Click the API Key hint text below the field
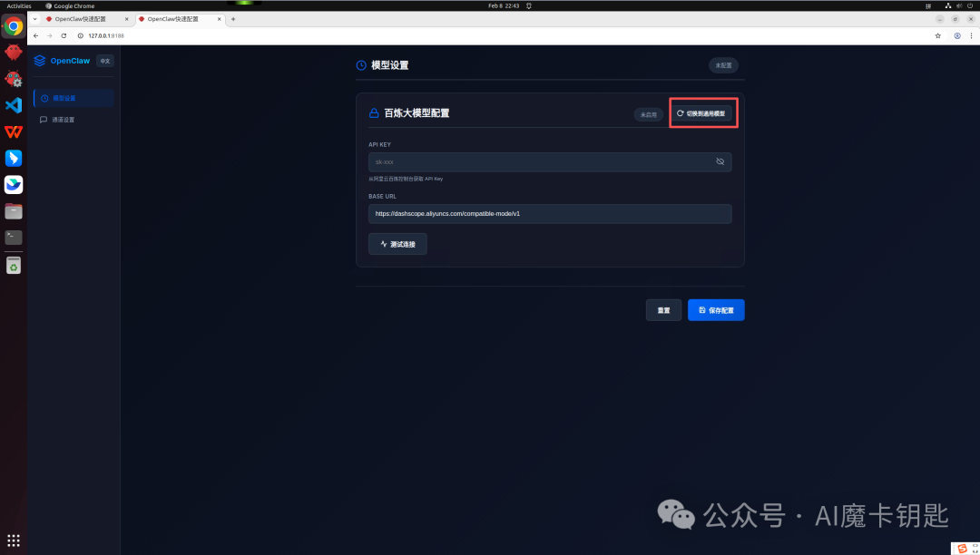 (406, 179)
